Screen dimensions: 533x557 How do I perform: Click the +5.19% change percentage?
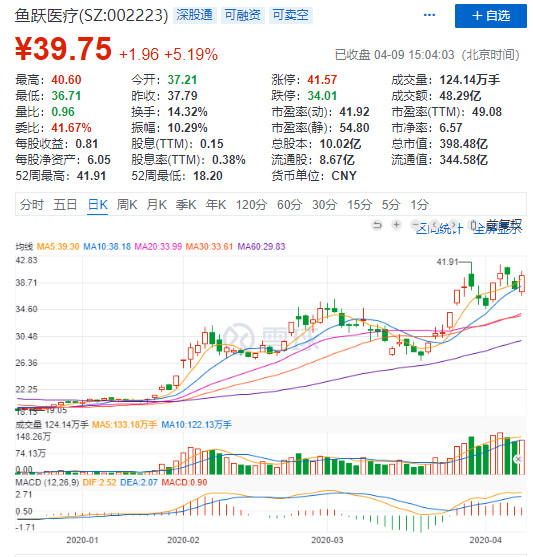(191, 55)
